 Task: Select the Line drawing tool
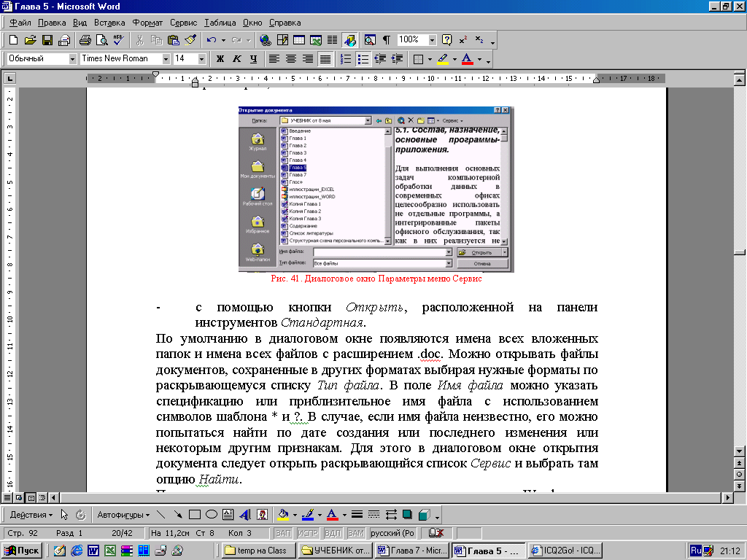161,514
